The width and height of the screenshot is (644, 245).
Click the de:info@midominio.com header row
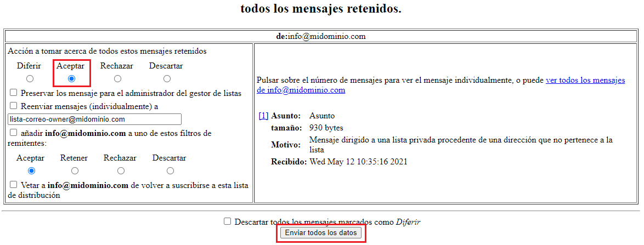pyautogui.click(x=321, y=37)
